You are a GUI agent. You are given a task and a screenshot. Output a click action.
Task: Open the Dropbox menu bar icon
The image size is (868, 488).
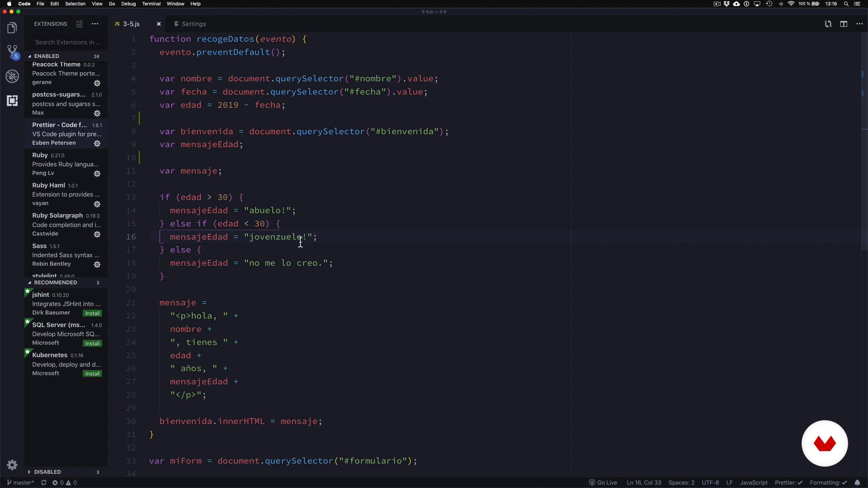(x=727, y=4)
